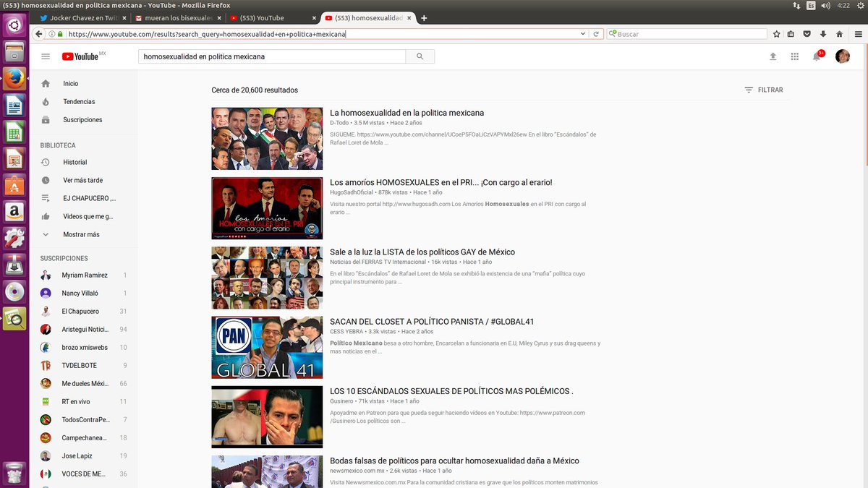This screenshot has height=488, width=868.
Task: Open thumbnail of Los amoríos HOMOSEXUALES video
Action: [267, 208]
